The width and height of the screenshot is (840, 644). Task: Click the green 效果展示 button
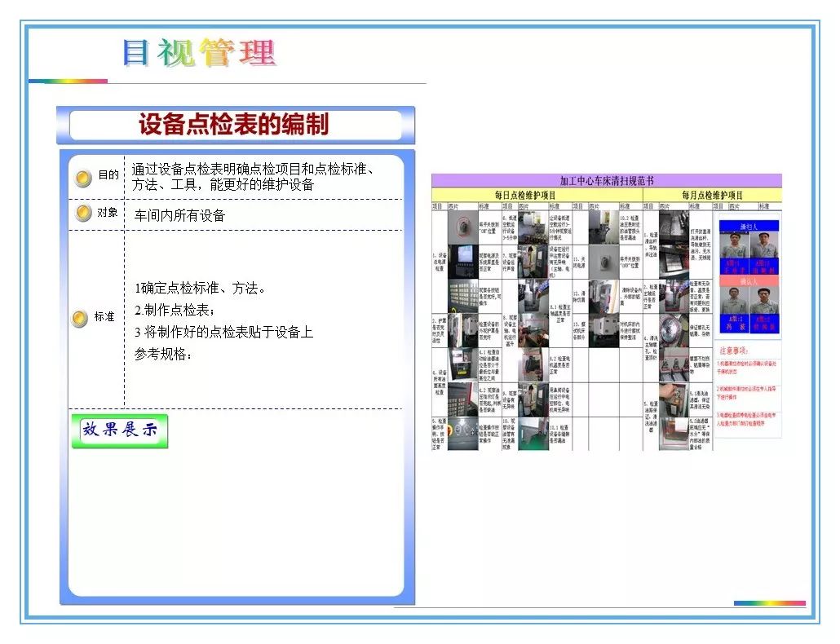120,430
